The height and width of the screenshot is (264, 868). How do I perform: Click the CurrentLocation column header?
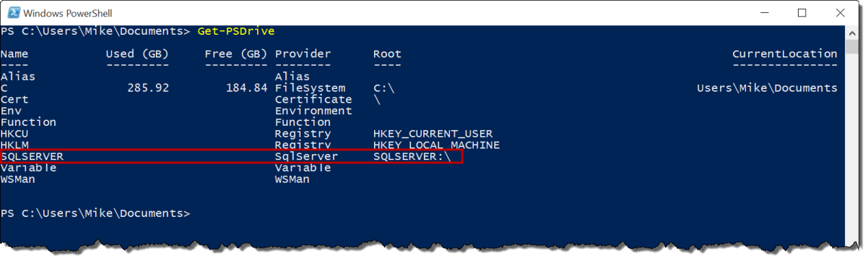(785, 54)
